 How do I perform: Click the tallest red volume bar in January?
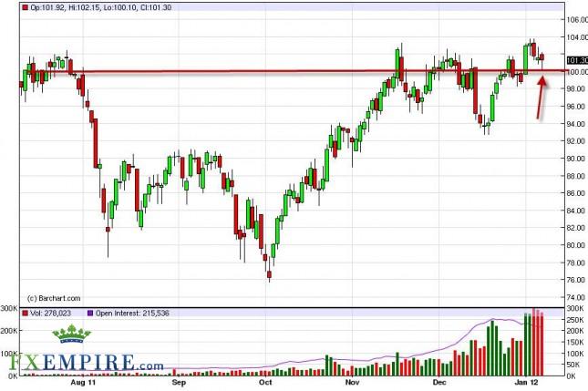pyautogui.click(x=533, y=343)
